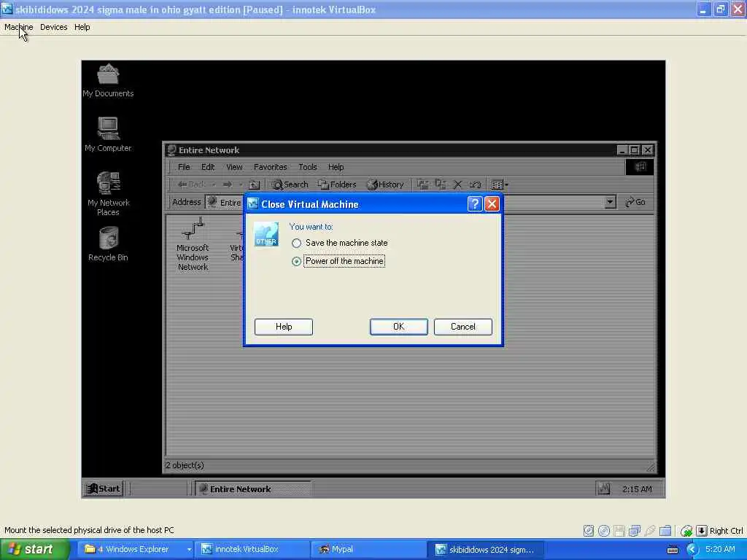Open Favorites menu in Entire Network window
The width and height of the screenshot is (747, 560).
(270, 167)
